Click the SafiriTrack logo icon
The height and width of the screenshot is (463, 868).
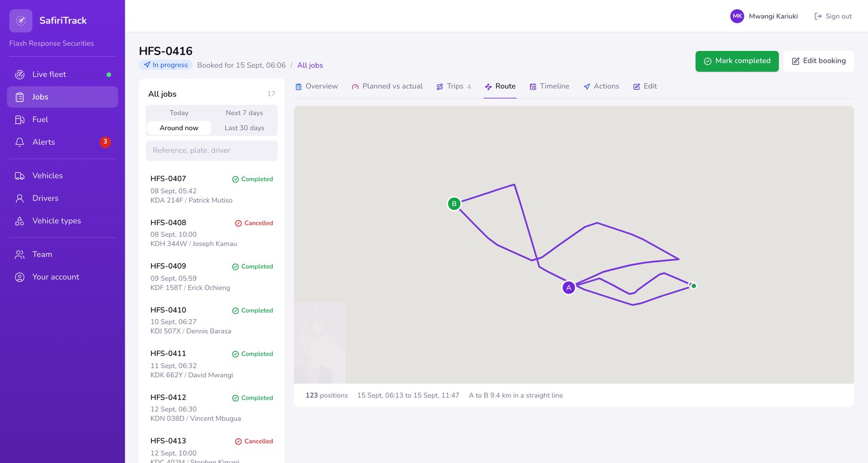coord(21,21)
